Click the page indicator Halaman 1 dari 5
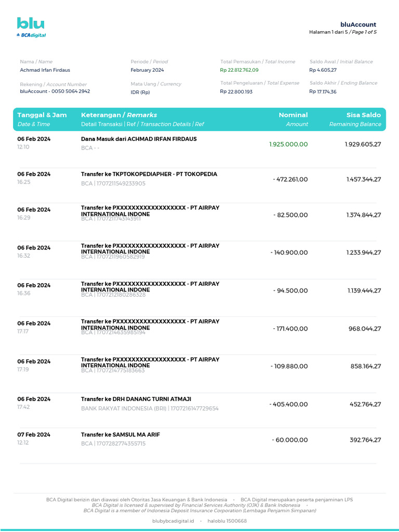This screenshot has height=532, width=399. [x=328, y=32]
